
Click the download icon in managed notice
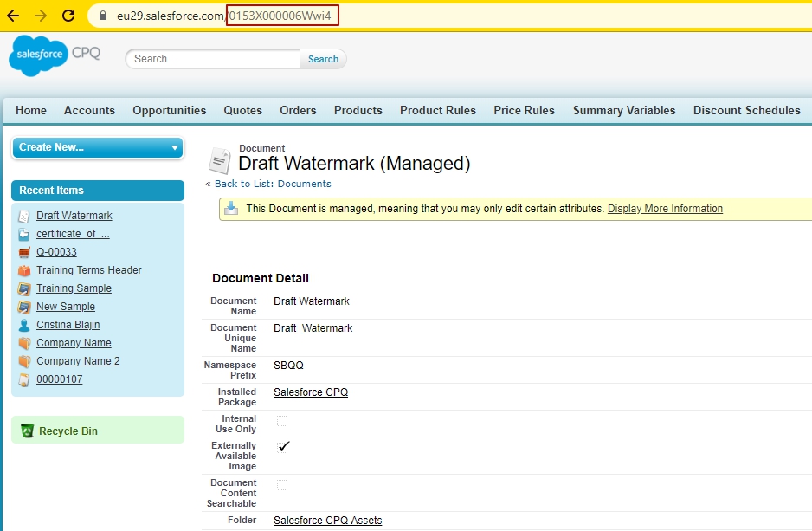click(231, 208)
